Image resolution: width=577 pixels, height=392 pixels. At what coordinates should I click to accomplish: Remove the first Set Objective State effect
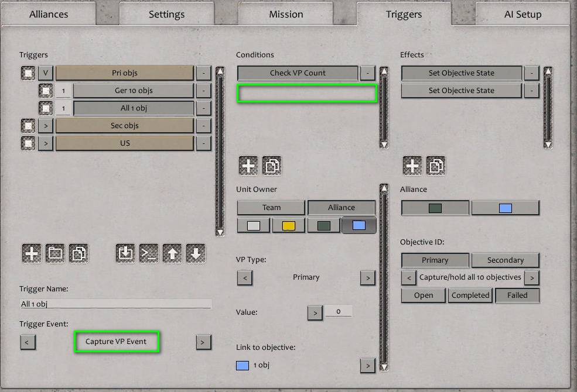(532, 73)
